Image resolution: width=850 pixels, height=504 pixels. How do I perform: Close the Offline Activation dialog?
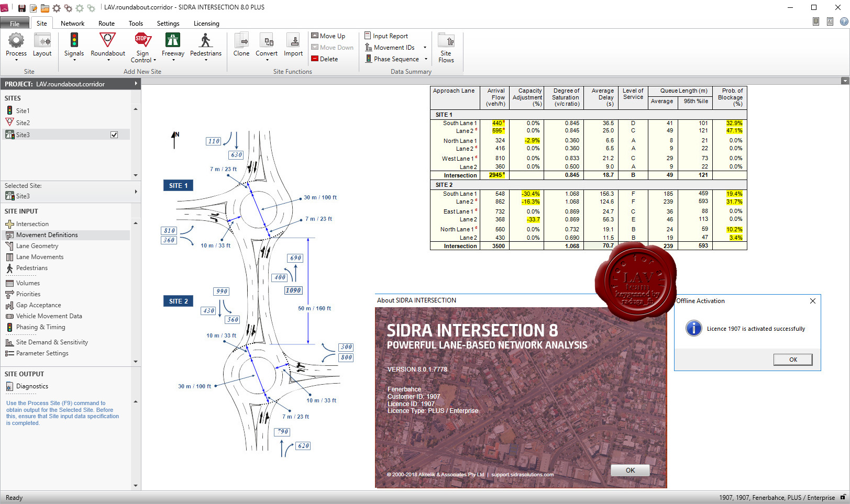point(813,301)
